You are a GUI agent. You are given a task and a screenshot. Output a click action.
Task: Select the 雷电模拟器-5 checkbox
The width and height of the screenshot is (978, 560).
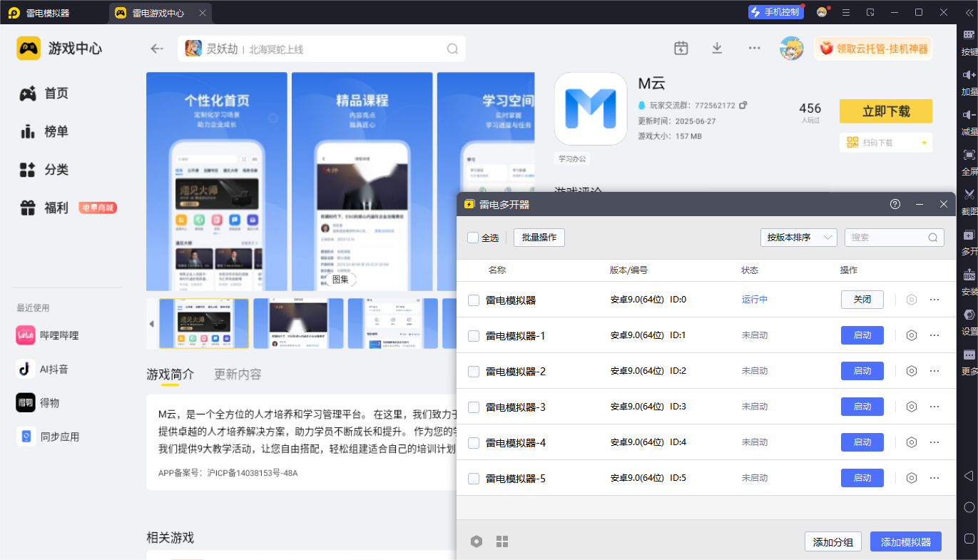[474, 478]
